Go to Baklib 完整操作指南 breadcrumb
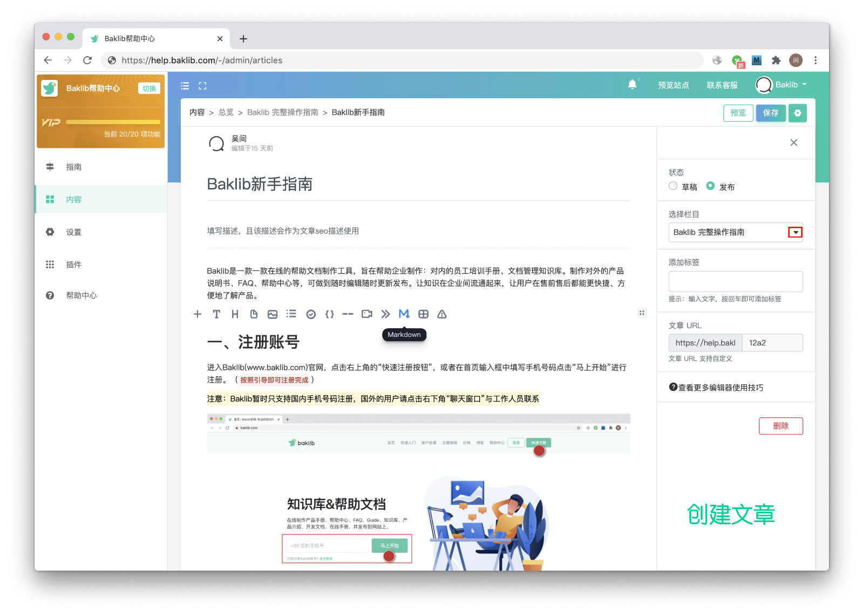The image size is (863, 616). (283, 112)
